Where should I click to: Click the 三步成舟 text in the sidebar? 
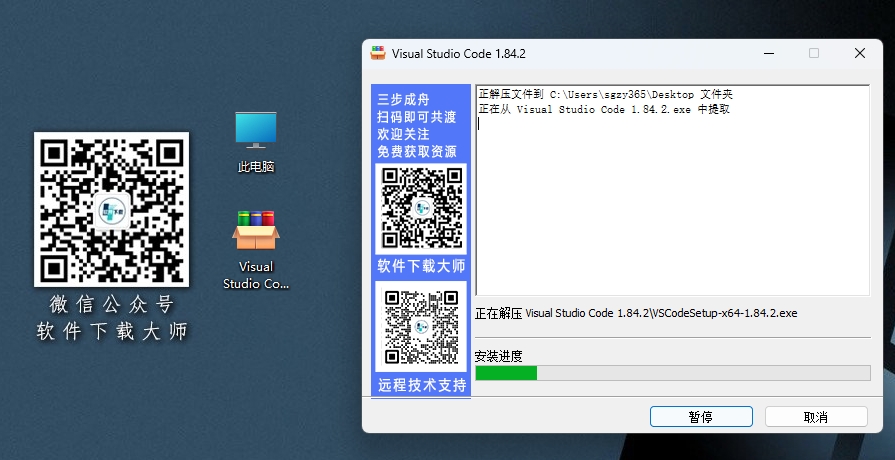coord(403,99)
